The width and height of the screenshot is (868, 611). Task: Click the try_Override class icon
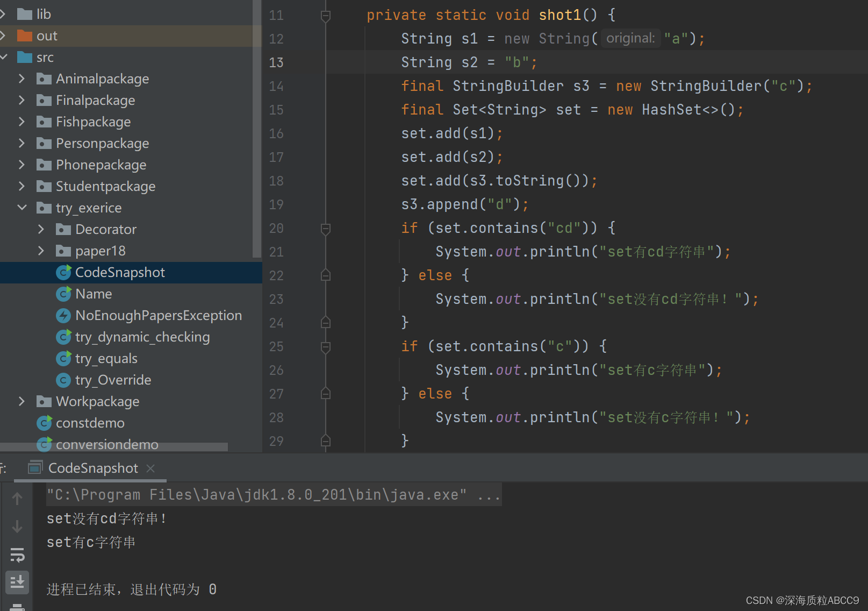(x=63, y=380)
